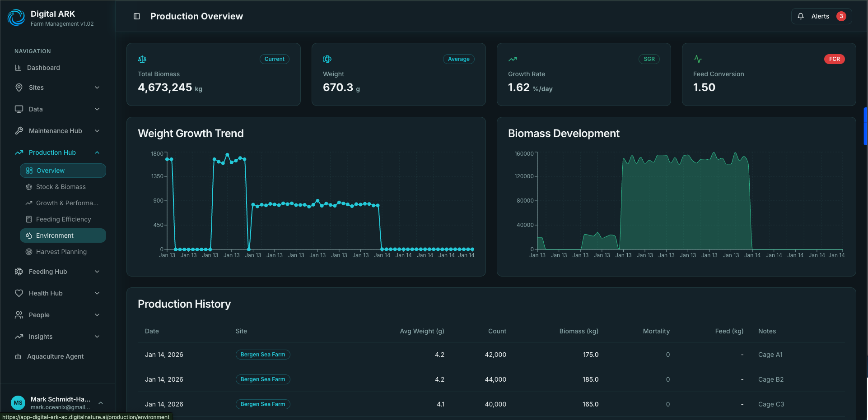Click the Dashboard bar chart icon
The height and width of the screenshot is (420, 868).
[x=18, y=68]
